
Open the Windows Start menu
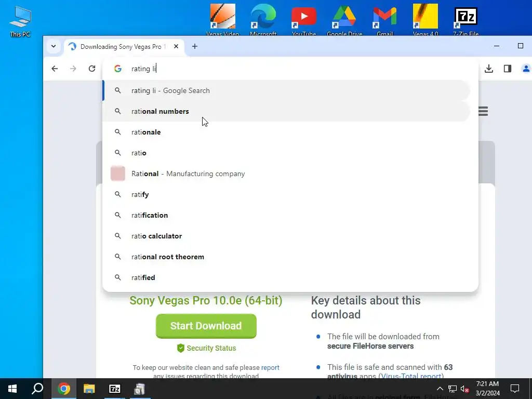[12, 389]
